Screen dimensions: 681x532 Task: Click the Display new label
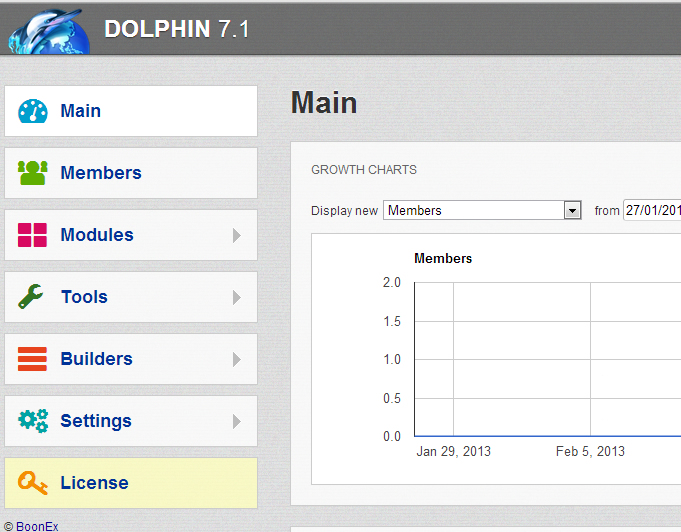(x=344, y=211)
